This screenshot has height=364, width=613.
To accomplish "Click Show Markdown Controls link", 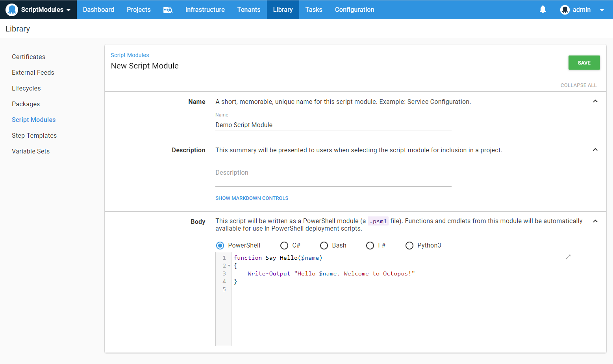I will point(252,198).
